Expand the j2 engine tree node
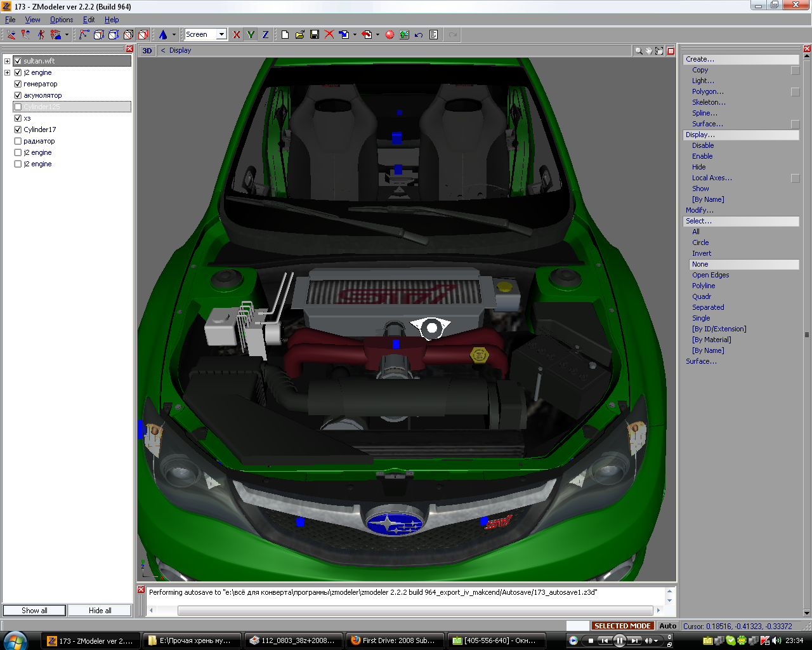Screen dimensions: 812x650 coord(7,72)
